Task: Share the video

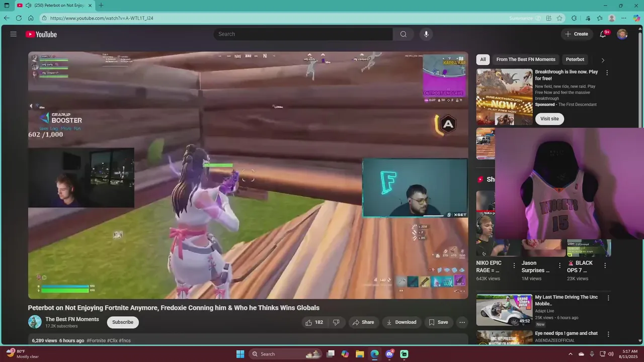Action: coord(363,322)
